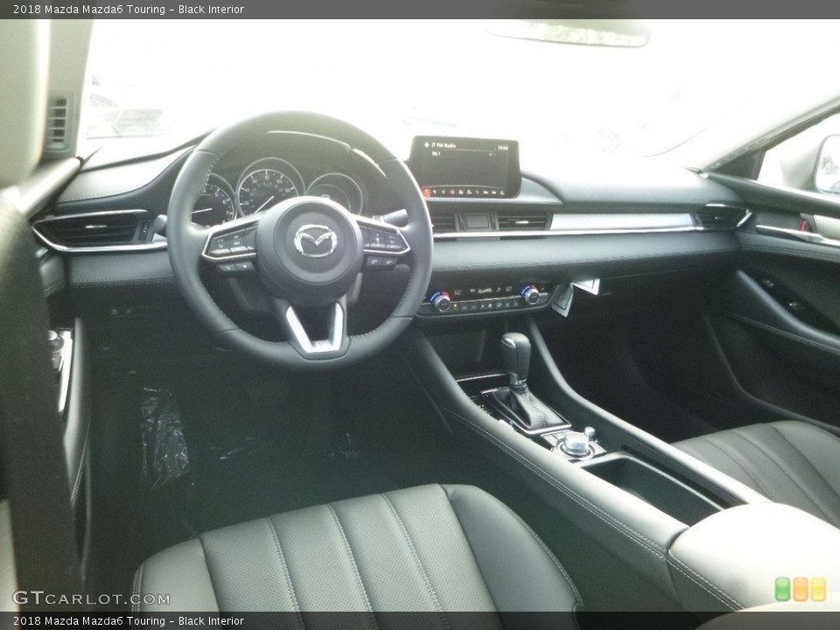Click the yellow square in the corner logo
The image size is (840, 630).
tap(819, 589)
